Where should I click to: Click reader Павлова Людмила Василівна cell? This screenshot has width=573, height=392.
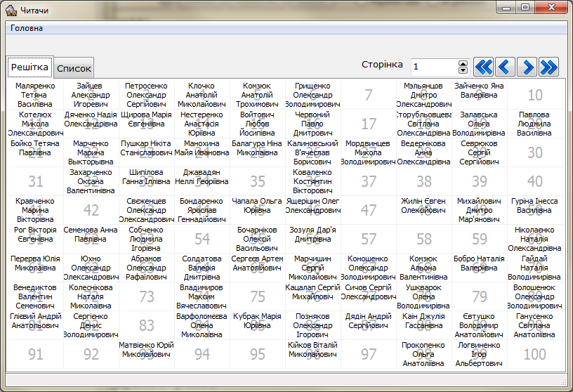click(534, 124)
